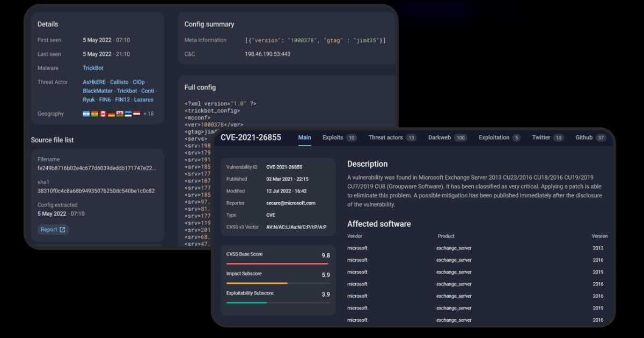The width and height of the screenshot is (644, 338).
Task: Click the Darkweb count badge 100
Action: [x=460, y=138]
